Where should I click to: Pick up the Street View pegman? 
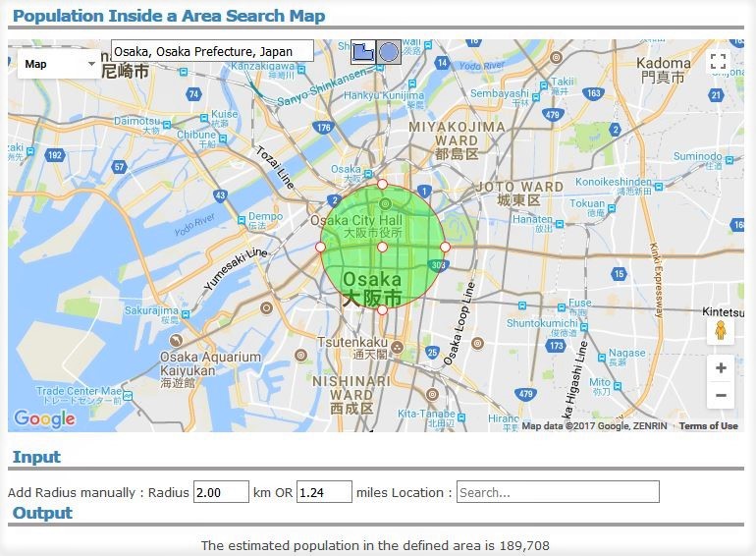(721, 331)
